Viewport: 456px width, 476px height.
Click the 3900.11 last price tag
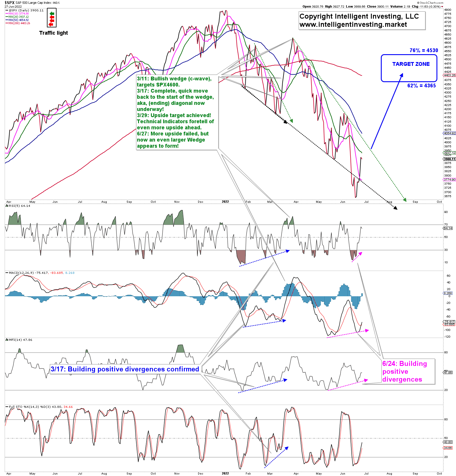450,159
